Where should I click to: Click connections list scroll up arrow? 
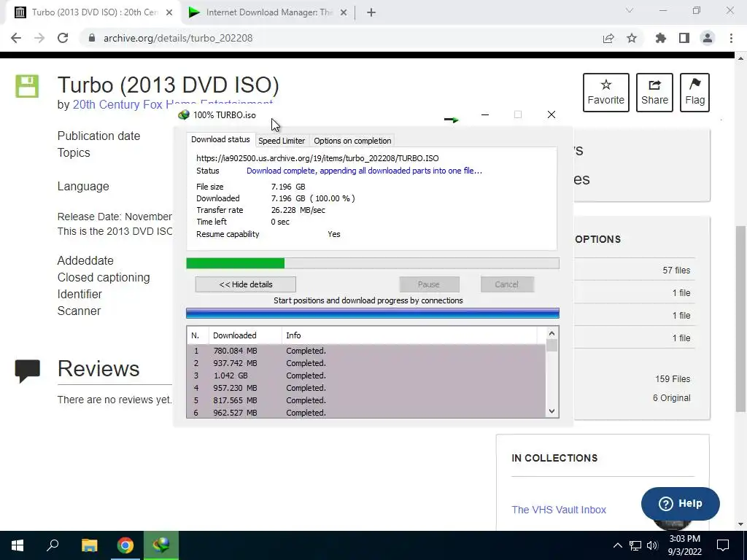(551, 333)
